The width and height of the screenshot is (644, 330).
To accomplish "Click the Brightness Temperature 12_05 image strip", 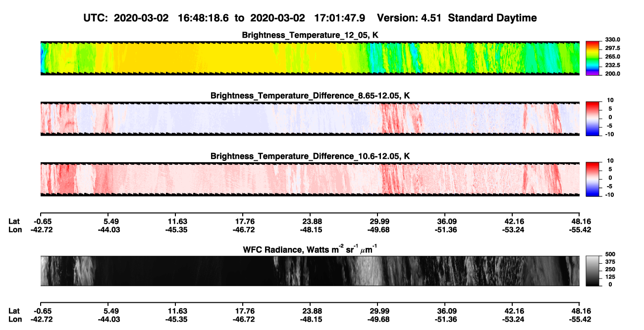I will coord(310,58).
